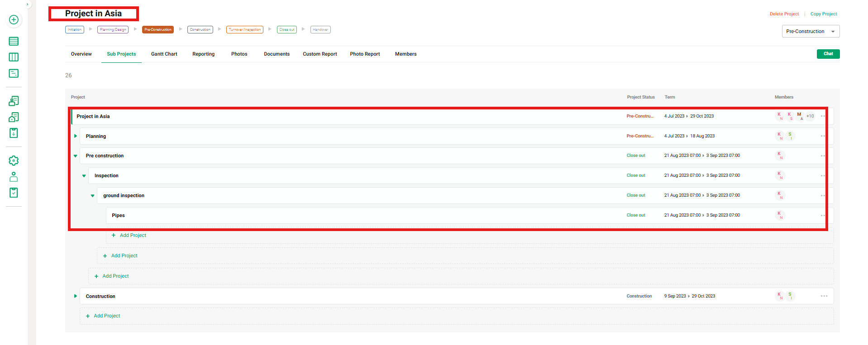The width and height of the screenshot is (868, 345).
Task: Open the list view icon in sidebar
Action: click(14, 41)
